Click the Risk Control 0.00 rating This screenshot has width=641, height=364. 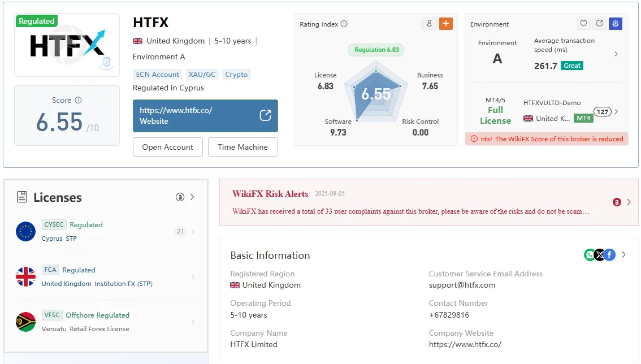point(420,127)
